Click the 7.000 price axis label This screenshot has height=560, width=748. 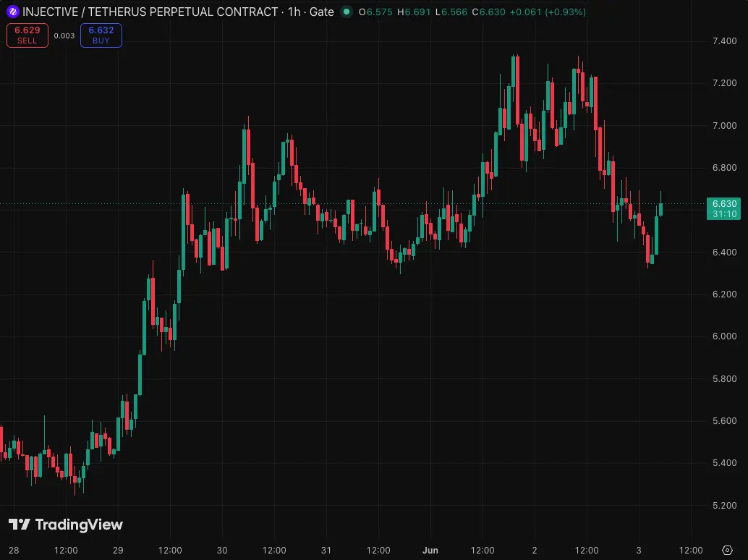click(725, 125)
